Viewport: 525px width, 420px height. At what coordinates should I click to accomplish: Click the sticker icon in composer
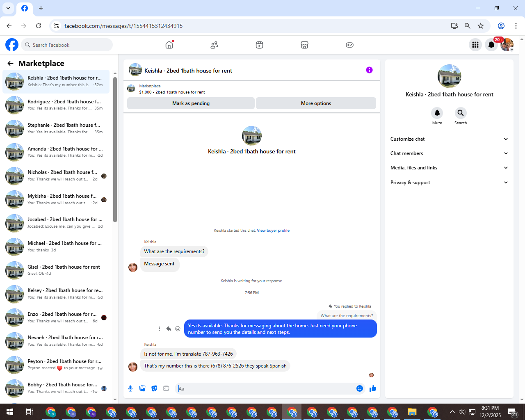point(154,388)
